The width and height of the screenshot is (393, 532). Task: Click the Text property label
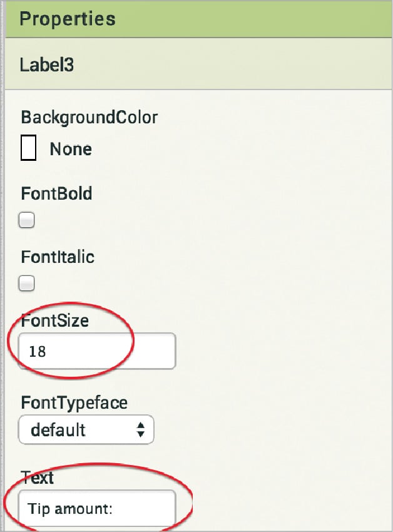(x=38, y=478)
